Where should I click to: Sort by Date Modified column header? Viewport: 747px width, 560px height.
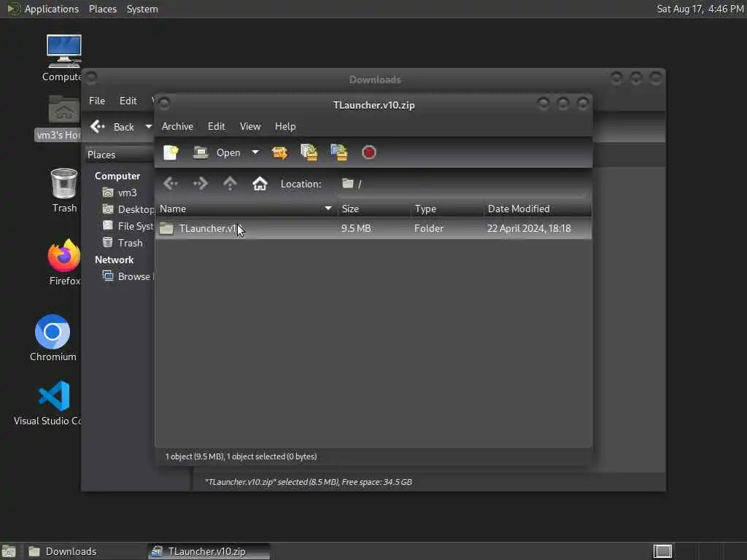tap(538, 209)
